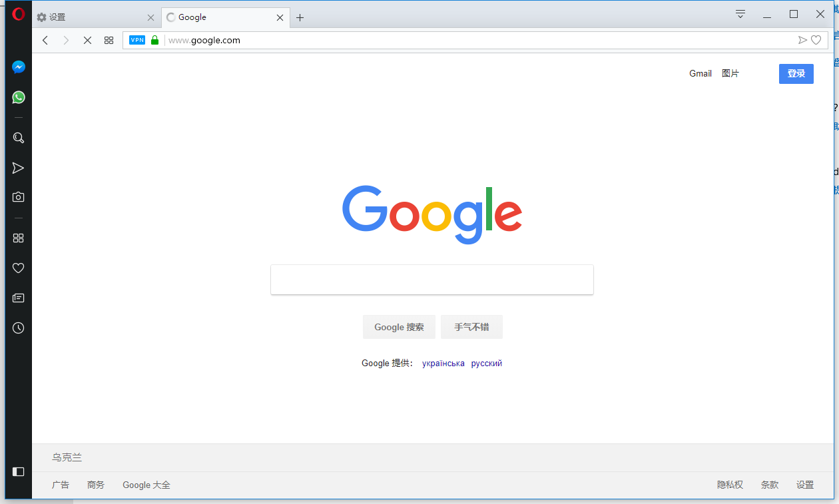Go forward to next page
The image size is (839, 504).
(x=66, y=40)
